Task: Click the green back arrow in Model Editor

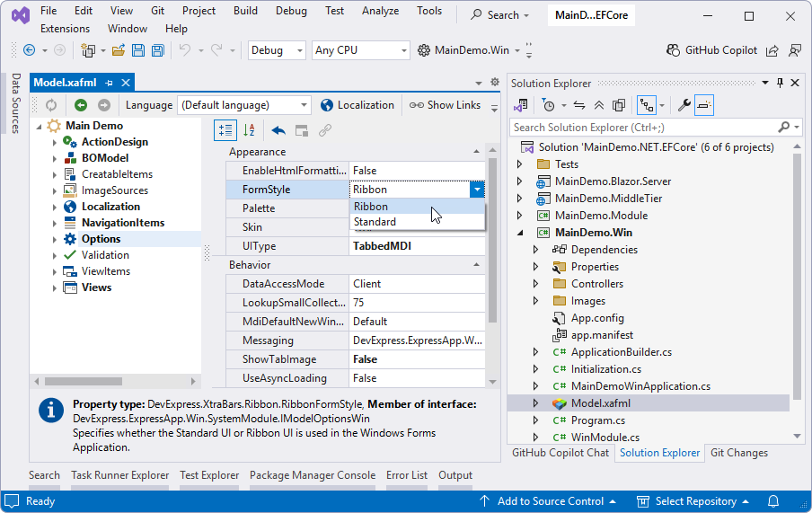Action: click(x=81, y=105)
